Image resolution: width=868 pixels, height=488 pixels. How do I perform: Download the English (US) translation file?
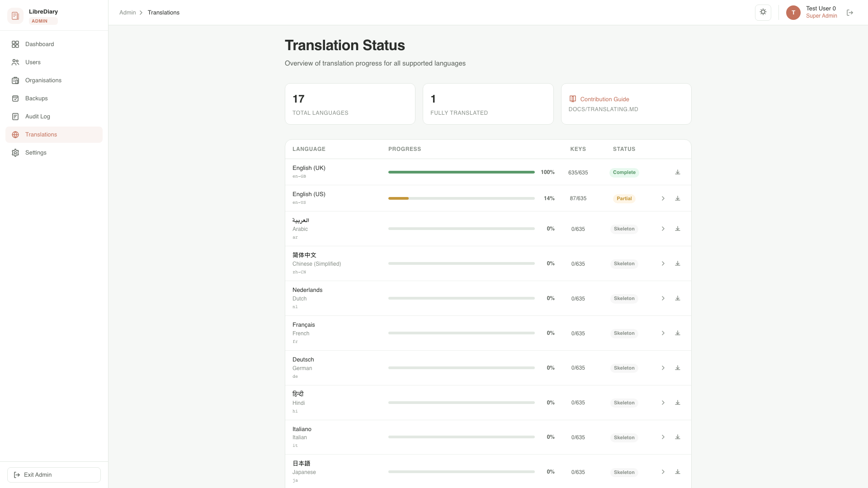pyautogui.click(x=678, y=198)
